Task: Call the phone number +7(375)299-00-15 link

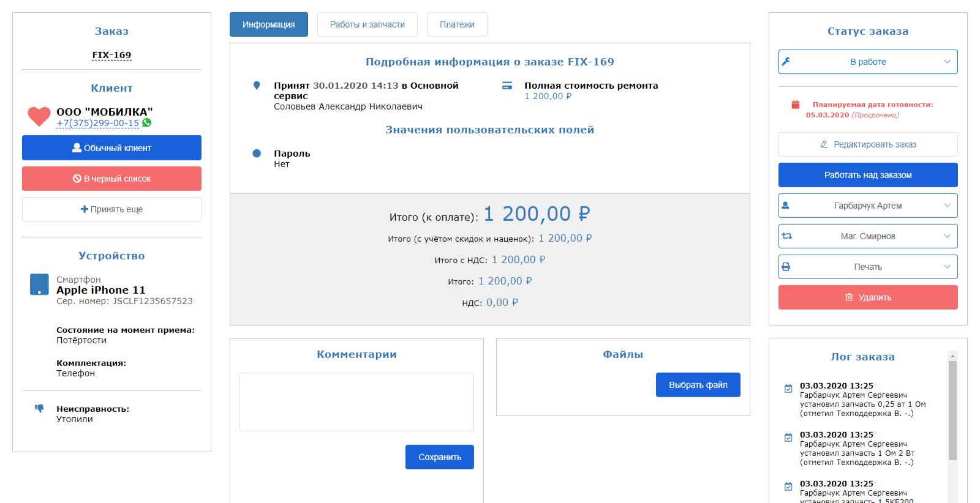Action: click(x=98, y=123)
